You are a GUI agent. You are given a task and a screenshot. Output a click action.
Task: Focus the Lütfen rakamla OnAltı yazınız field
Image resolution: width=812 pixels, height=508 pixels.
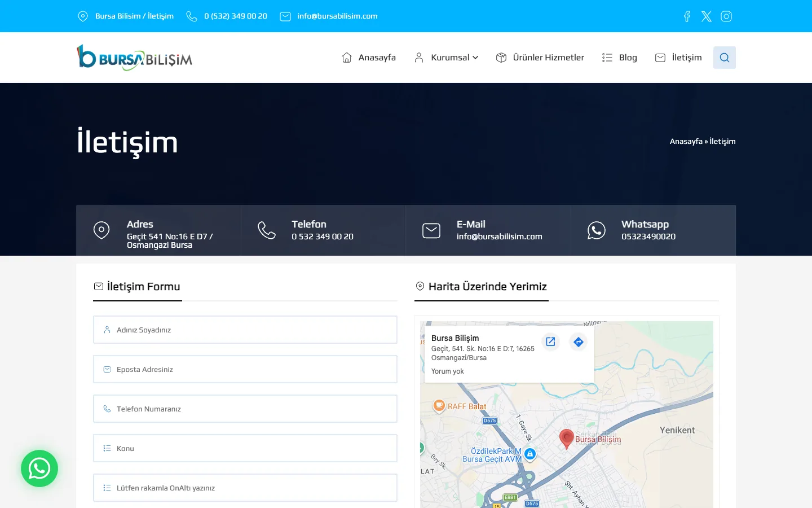(x=245, y=488)
